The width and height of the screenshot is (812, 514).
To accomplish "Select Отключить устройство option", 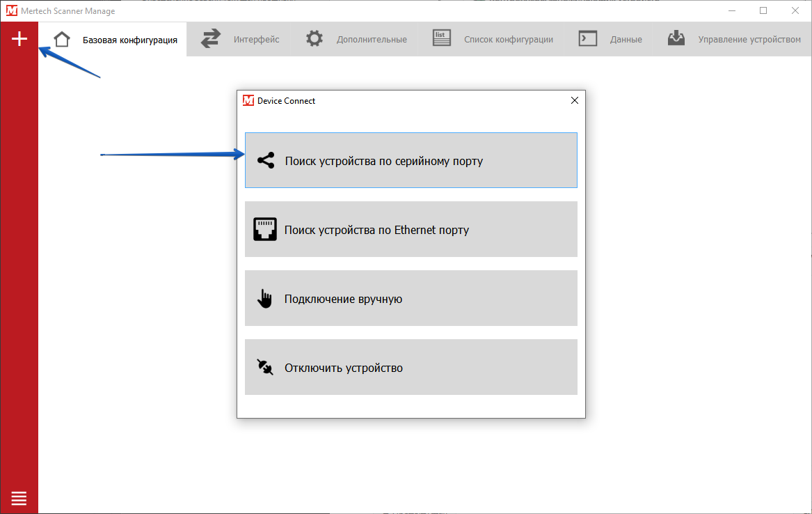I will 411,367.
